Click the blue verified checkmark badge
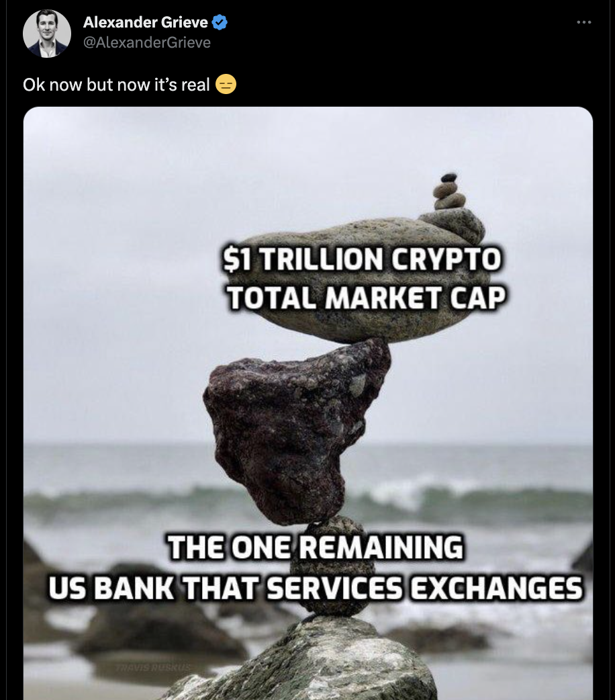Viewport: 615px width, 700px height. pos(220,22)
